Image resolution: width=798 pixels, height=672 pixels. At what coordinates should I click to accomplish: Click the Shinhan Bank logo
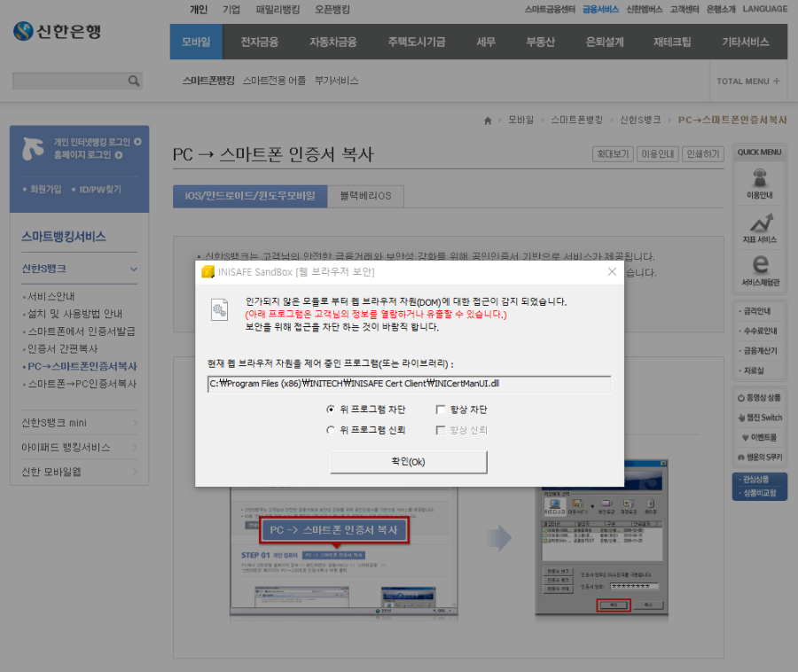(58, 31)
